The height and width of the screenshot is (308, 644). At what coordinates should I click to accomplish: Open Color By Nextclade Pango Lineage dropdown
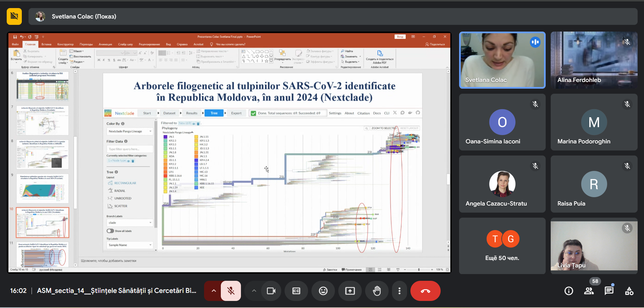pos(130,131)
